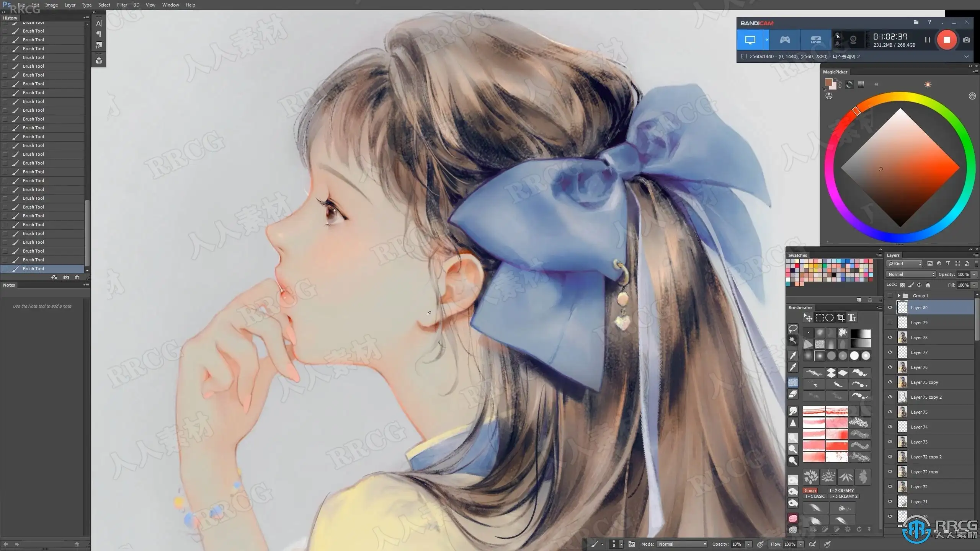Open the layer Fill slider dropdown
980x551 pixels.
click(974, 285)
